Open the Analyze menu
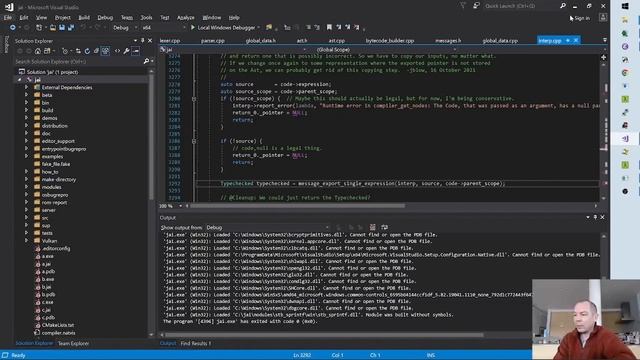640x360 pixels. point(186,18)
